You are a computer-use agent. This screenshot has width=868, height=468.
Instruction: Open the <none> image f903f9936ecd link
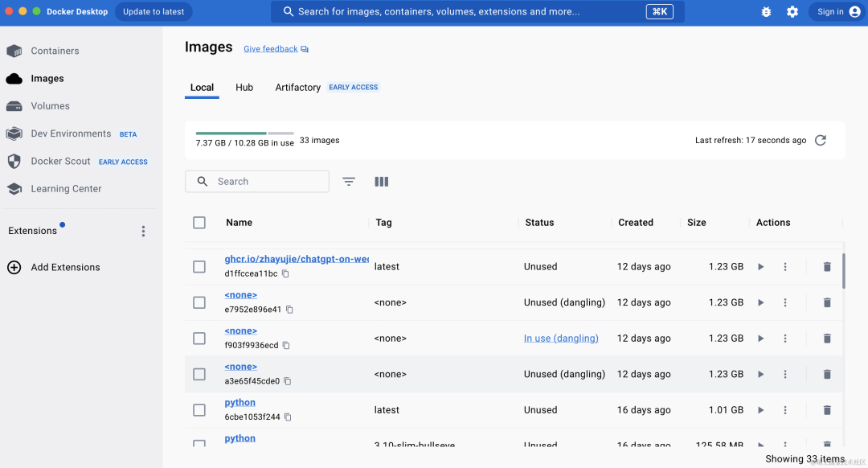click(x=241, y=331)
